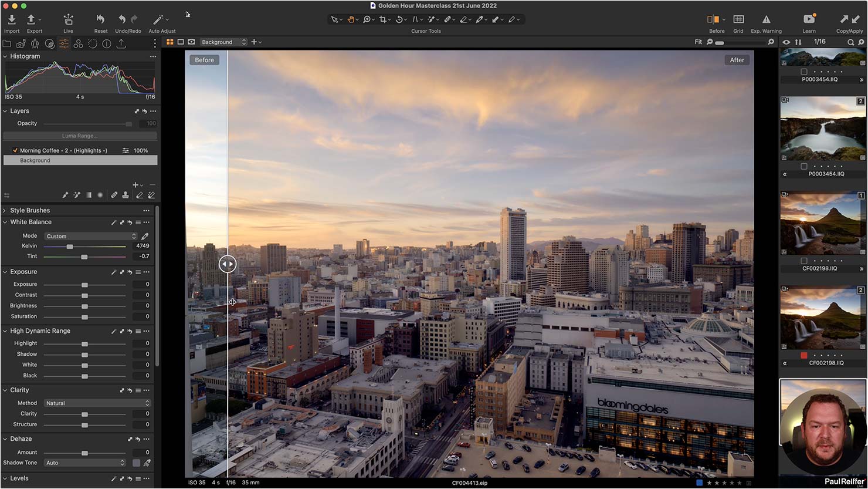Click the red color tag under CF002198.IIQ

pos(804,355)
